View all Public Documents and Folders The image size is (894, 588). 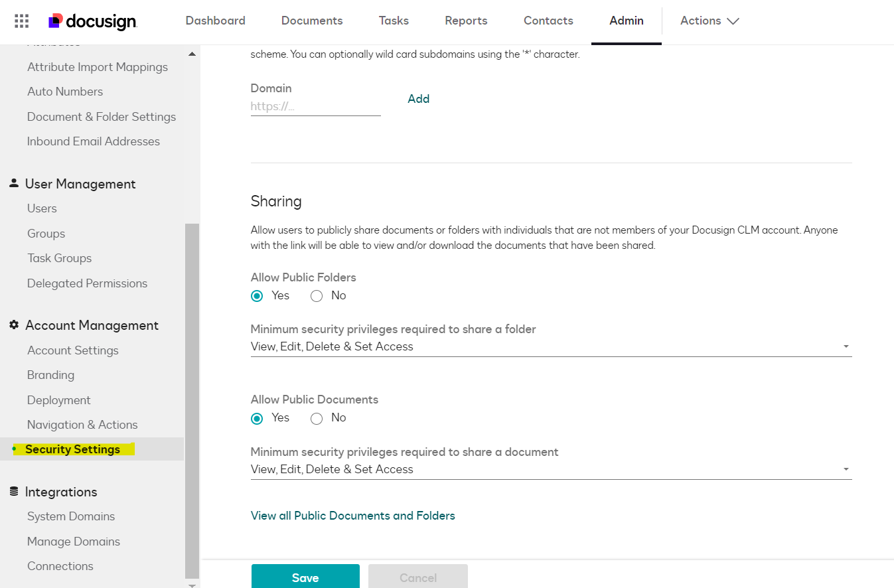point(352,516)
